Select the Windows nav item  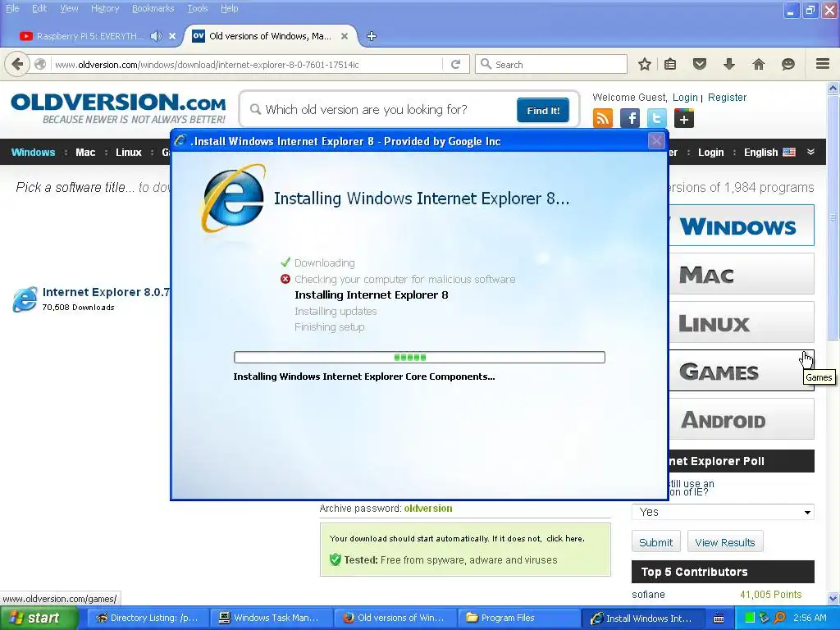coord(33,152)
